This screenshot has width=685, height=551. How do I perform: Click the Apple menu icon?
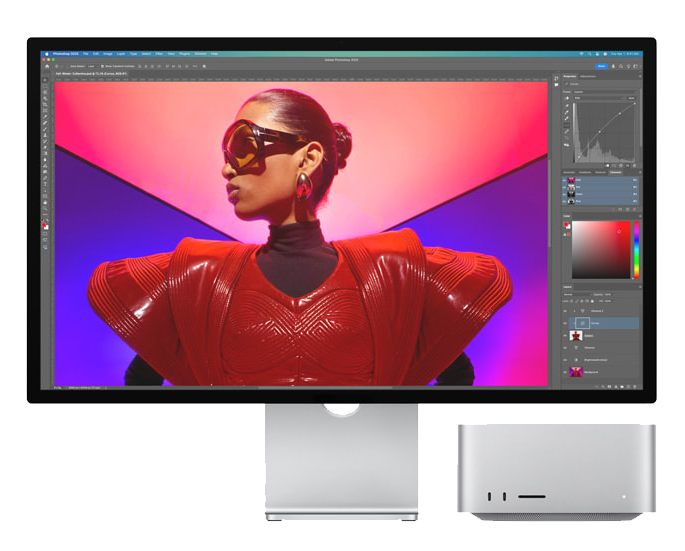(x=46, y=54)
